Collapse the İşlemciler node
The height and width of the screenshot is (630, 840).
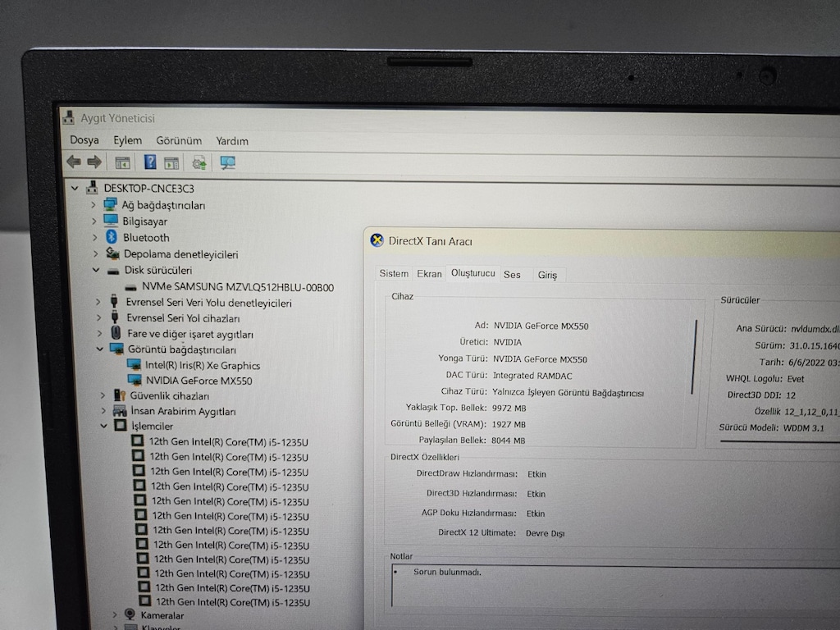(104, 426)
